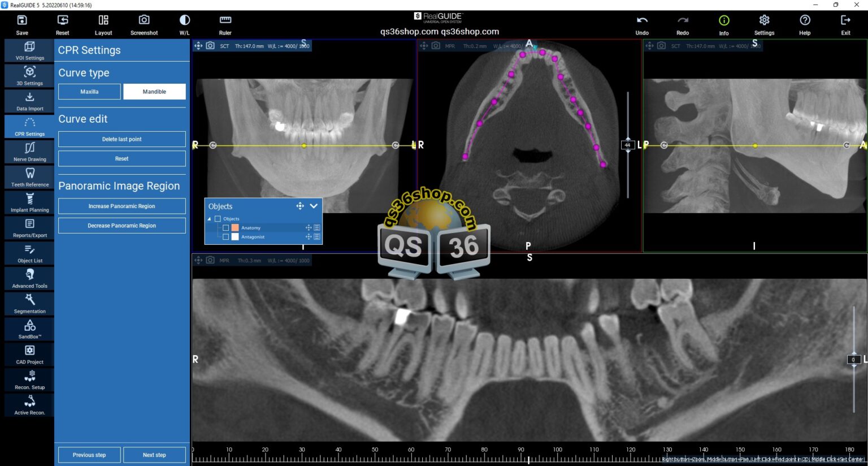This screenshot has width=868, height=466.
Task: Open the Segmentation tool
Action: click(x=29, y=304)
